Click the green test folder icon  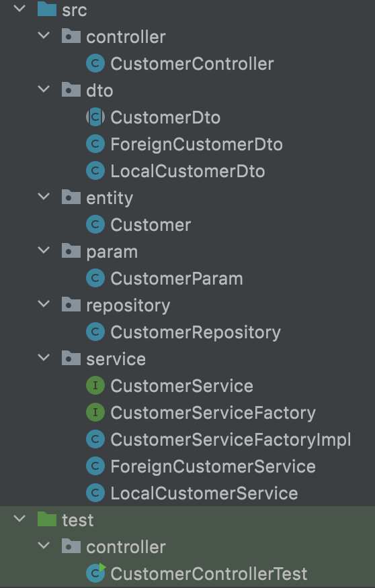(x=47, y=519)
